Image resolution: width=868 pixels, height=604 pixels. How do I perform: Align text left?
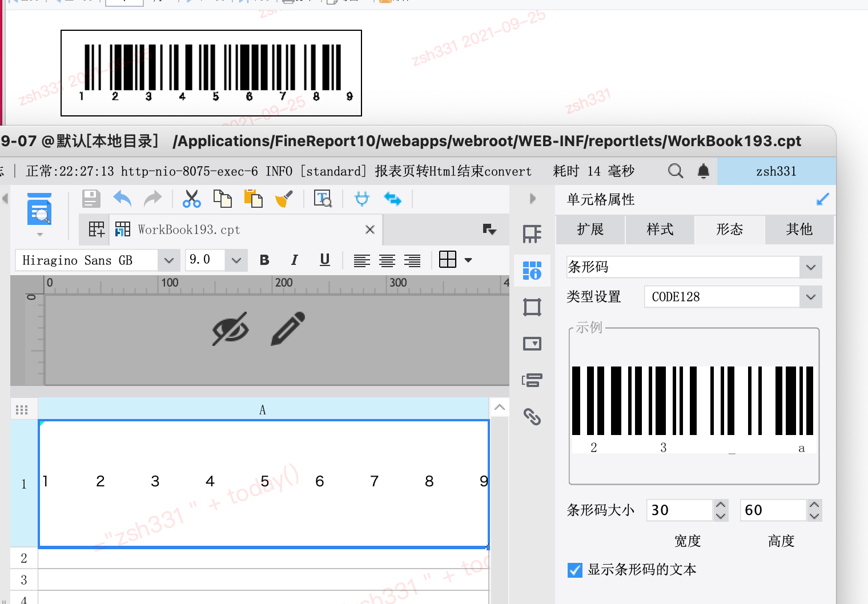(361, 261)
